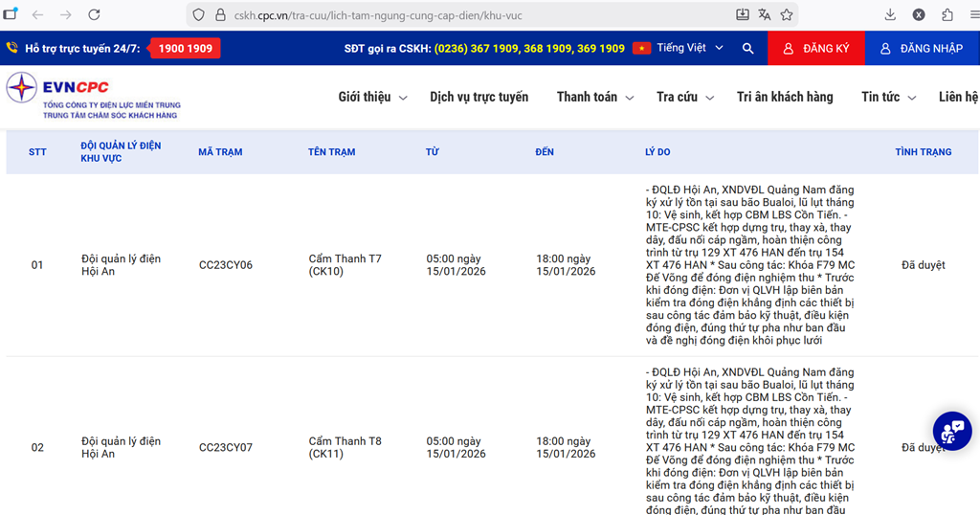Reload the page in browser toolbar
This screenshot has height=515, width=980.
click(95, 15)
